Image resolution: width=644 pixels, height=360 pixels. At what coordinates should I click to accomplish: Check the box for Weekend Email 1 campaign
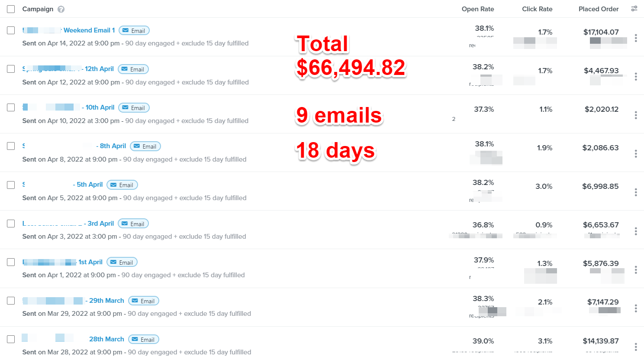[x=11, y=30]
